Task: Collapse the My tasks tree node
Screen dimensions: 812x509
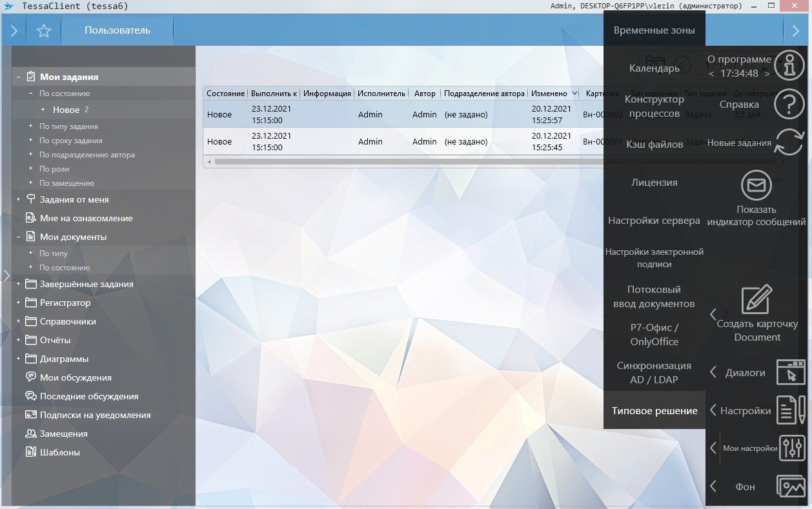Action: click(x=19, y=77)
